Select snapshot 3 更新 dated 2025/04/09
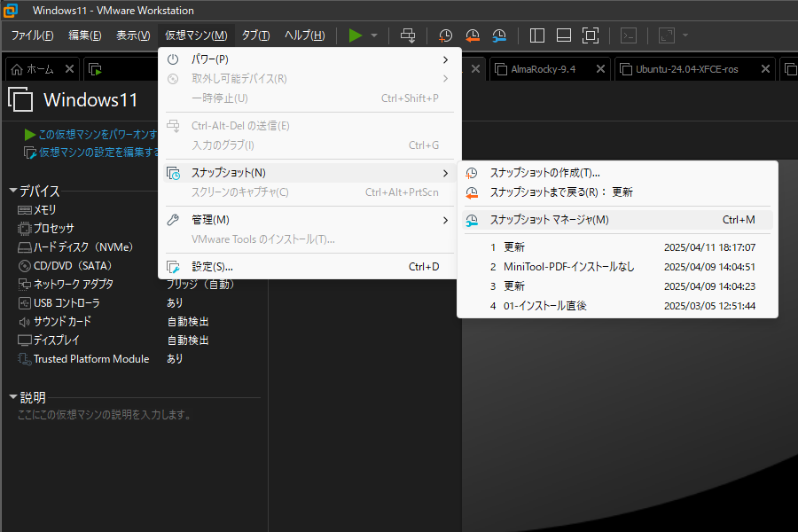Viewport: 798px width, 532px height. click(617, 286)
